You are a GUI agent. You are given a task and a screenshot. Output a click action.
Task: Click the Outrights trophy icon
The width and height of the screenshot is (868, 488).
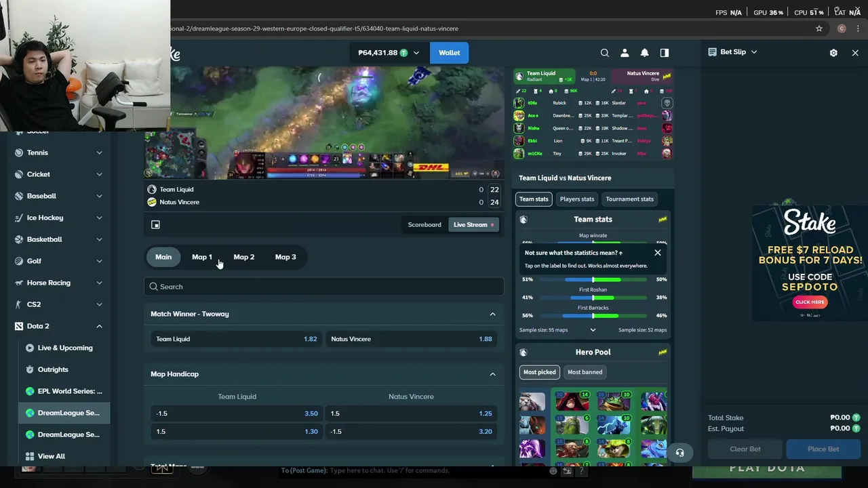click(30, 369)
